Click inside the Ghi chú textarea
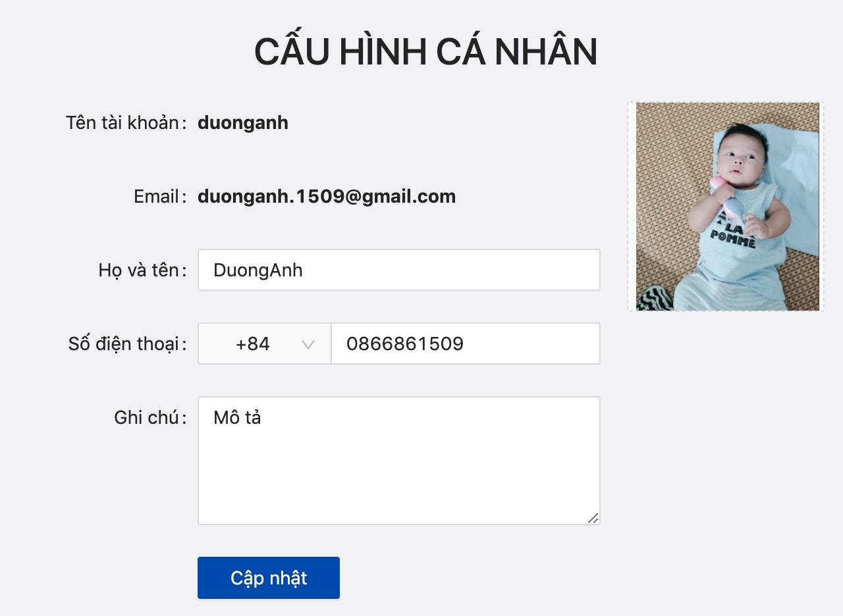The height and width of the screenshot is (616, 843). (399, 461)
